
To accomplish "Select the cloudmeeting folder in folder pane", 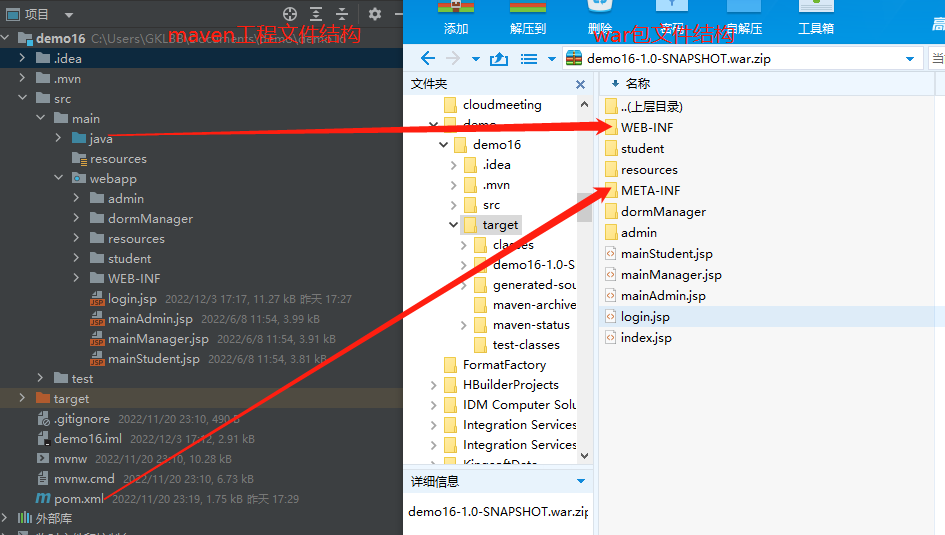I will point(493,105).
